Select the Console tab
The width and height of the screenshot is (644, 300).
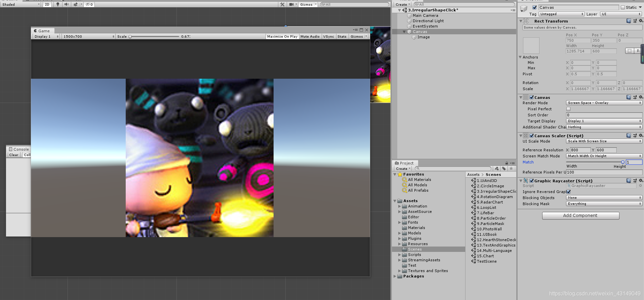[x=19, y=149]
